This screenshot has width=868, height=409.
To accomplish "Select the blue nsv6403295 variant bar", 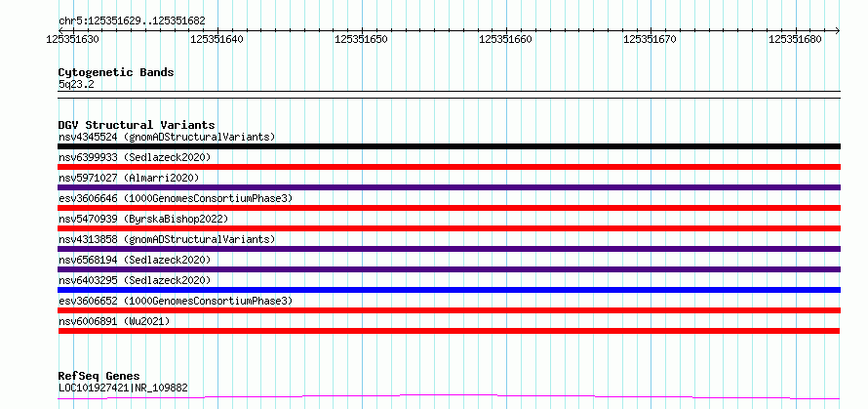I will tap(449, 290).
